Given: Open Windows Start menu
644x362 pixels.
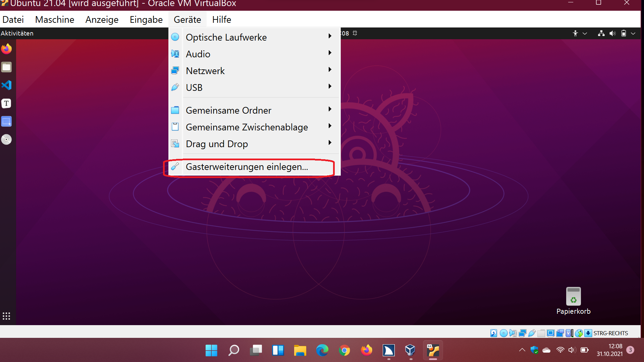Looking at the screenshot, I should 211,351.
